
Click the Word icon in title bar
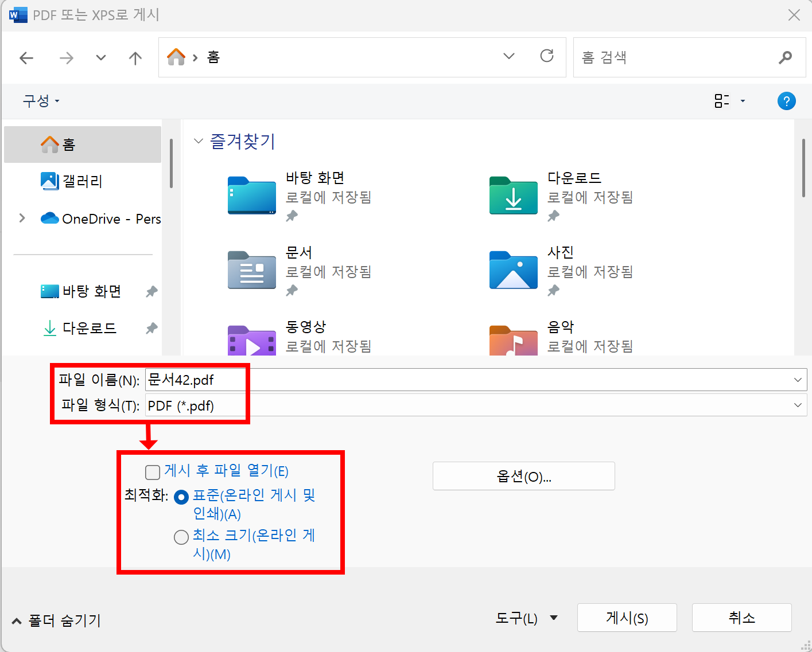[18, 15]
